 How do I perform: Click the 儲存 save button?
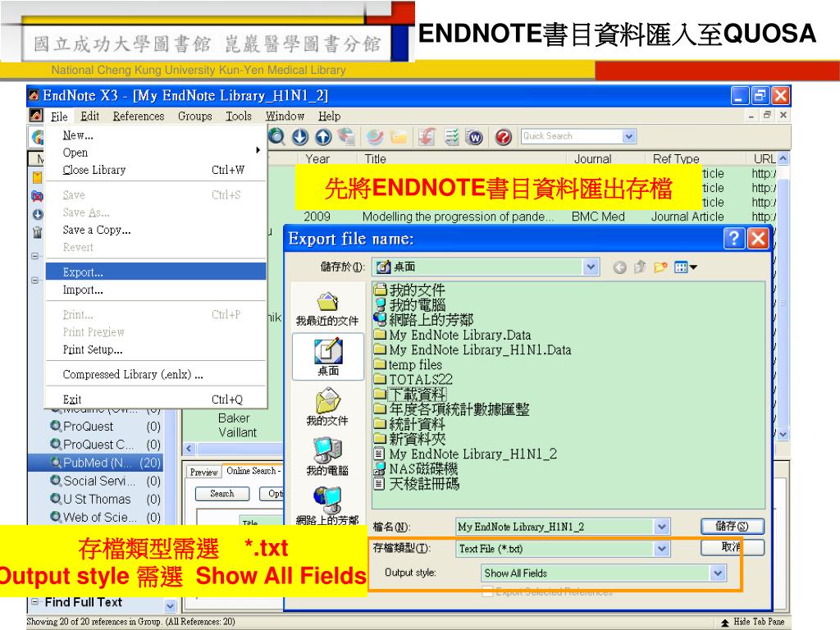(732, 526)
